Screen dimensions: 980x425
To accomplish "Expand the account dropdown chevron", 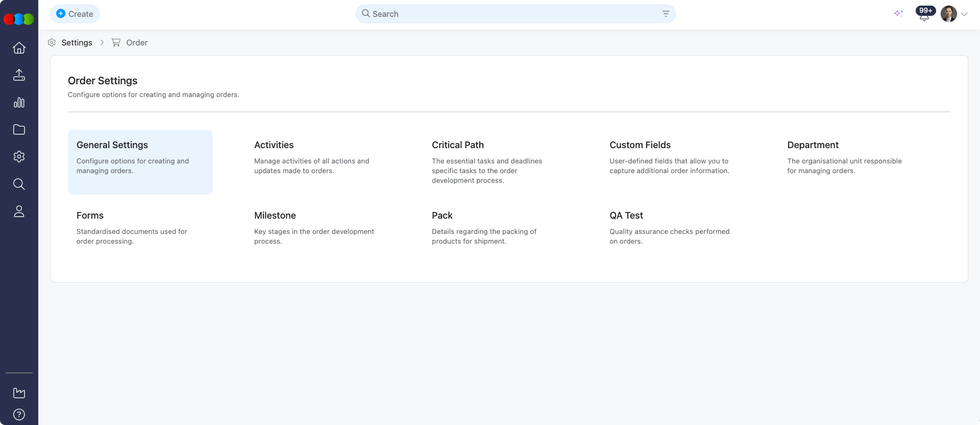I will (964, 14).
